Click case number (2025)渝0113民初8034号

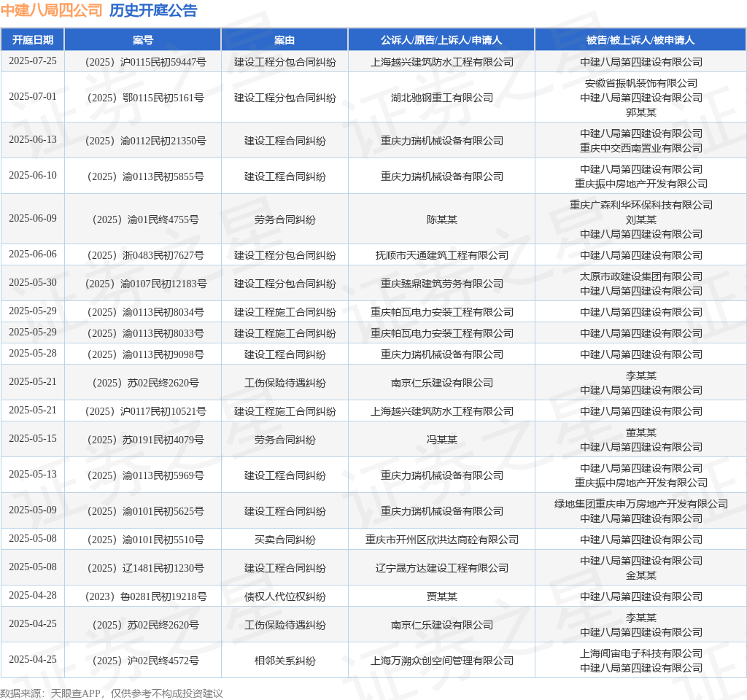145,312
